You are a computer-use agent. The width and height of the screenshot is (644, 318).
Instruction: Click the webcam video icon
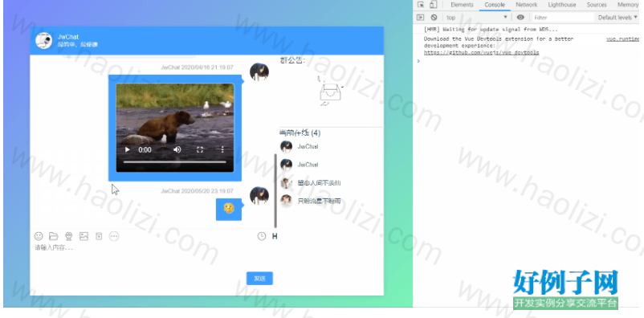pos(68,236)
